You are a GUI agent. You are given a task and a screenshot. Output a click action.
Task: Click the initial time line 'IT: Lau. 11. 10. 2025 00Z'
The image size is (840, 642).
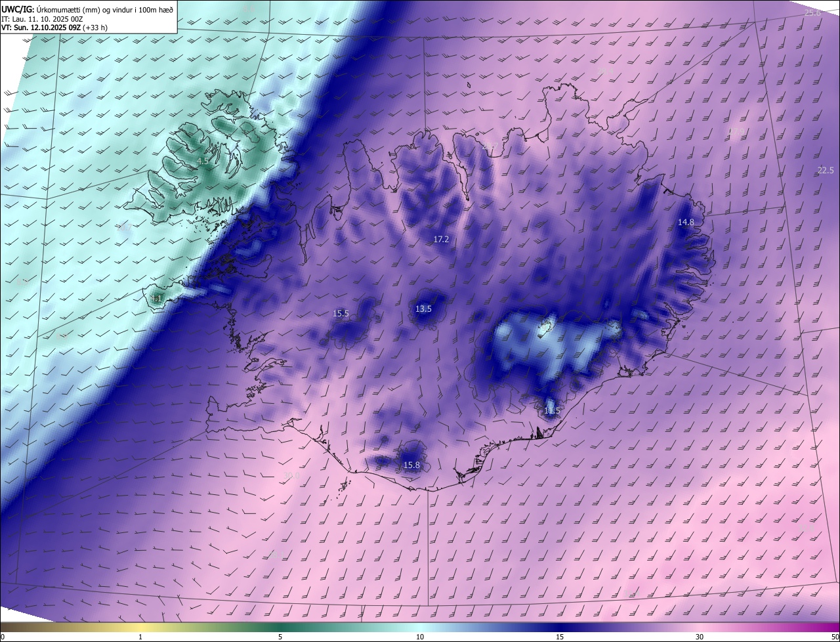point(42,19)
